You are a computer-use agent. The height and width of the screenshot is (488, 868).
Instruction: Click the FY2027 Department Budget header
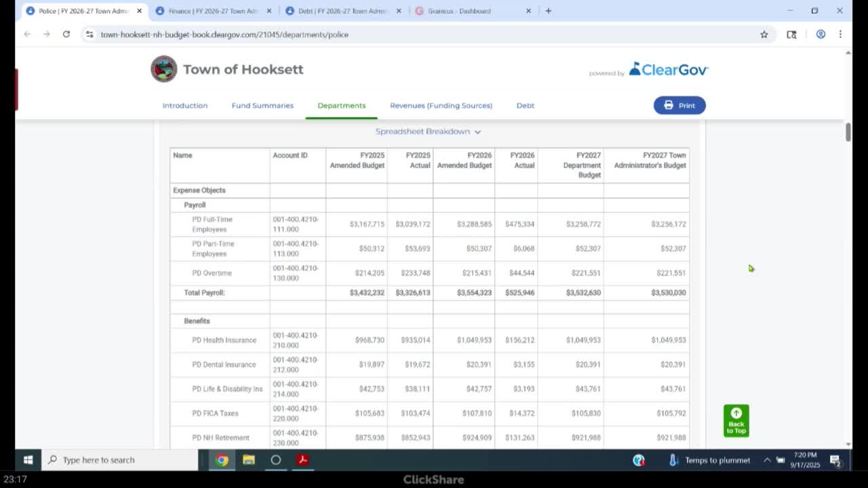(x=582, y=165)
